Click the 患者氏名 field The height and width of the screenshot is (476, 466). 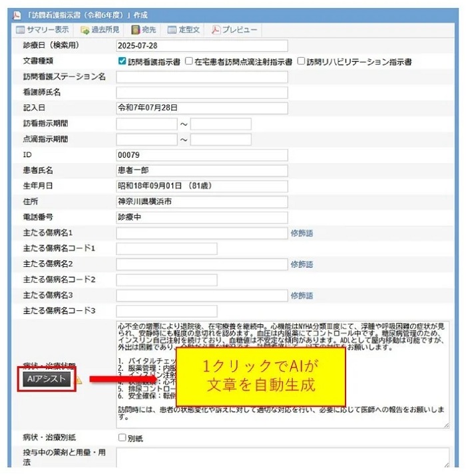202,170
